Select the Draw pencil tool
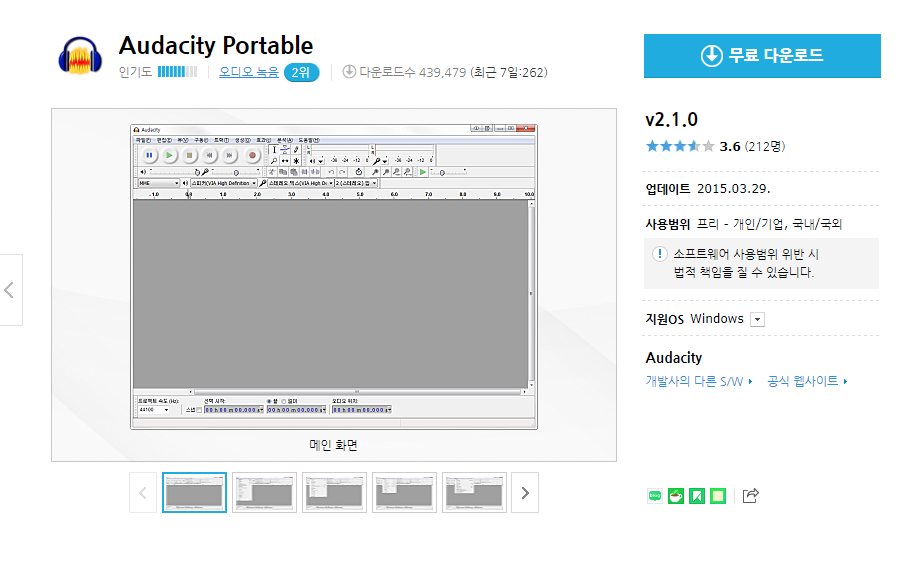 (296, 150)
